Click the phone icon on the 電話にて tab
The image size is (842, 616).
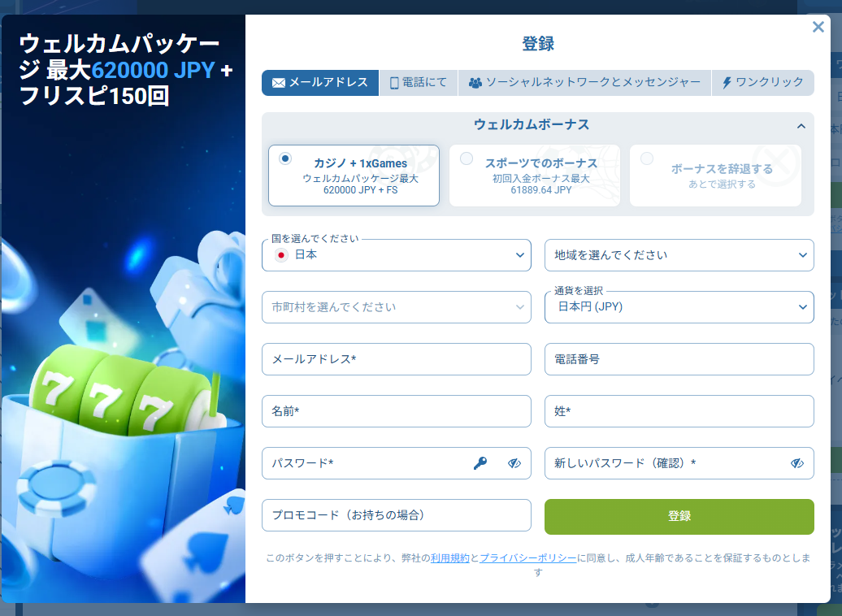tap(394, 83)
